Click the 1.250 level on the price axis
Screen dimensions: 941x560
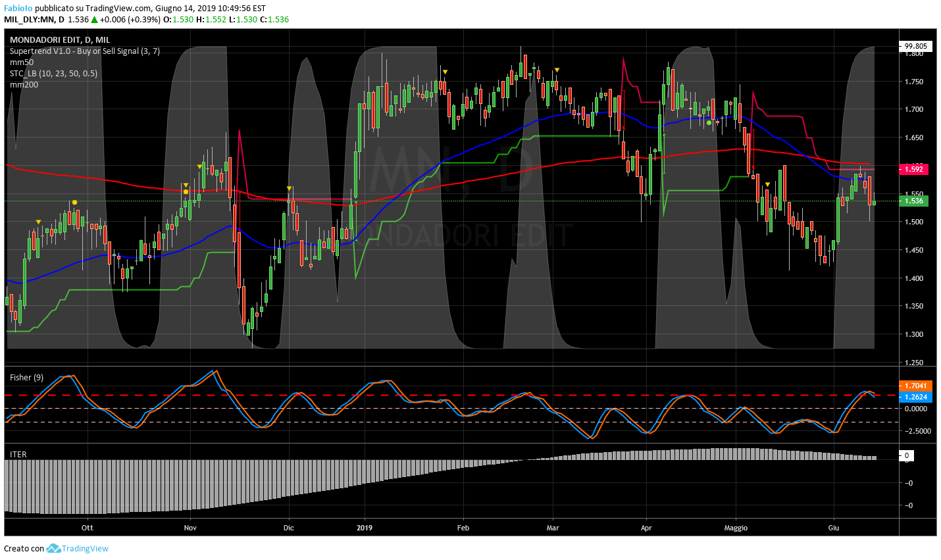click(x=913, y=363)
